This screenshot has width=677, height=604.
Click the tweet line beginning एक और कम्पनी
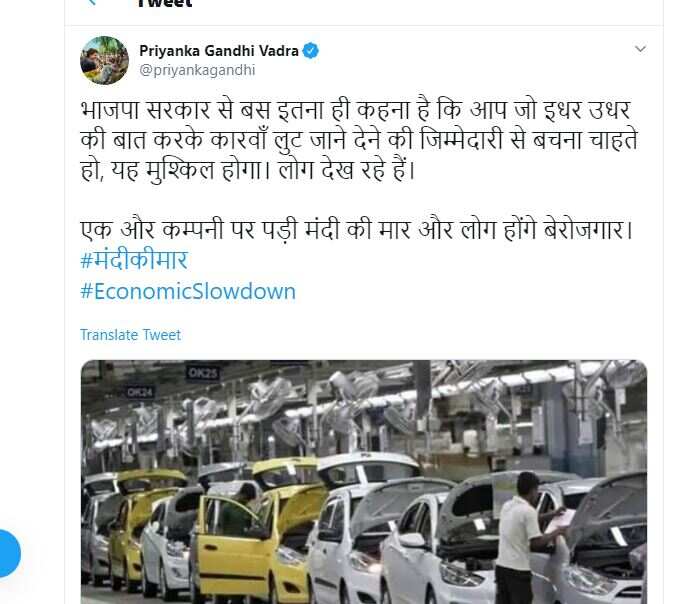point(357,229)
